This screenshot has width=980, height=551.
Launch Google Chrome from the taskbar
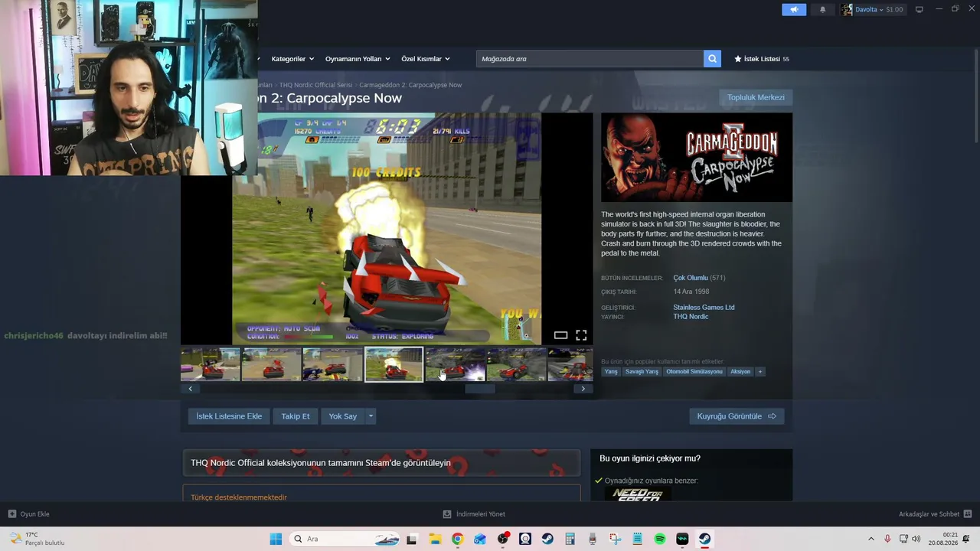point(457,539)
